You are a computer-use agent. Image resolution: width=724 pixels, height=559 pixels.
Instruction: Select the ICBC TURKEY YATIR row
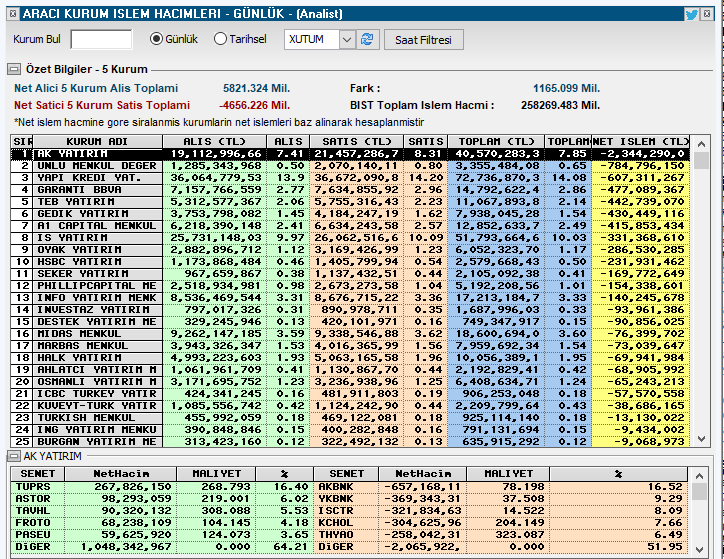pyautogui.click(x=350, y=394)
